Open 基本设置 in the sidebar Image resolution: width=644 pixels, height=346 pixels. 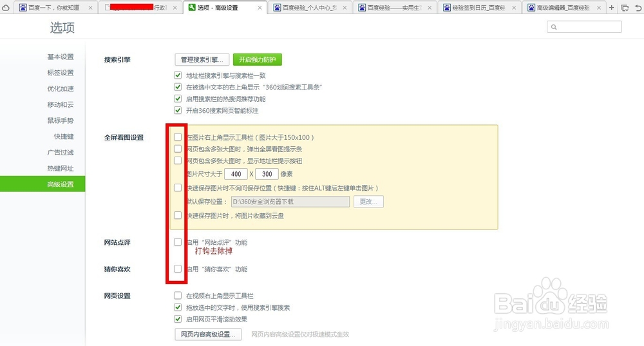click(x=61, y=57)
